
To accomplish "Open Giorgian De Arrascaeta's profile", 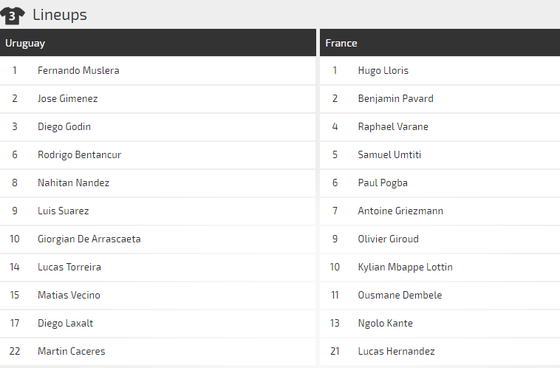I will pyautogui.click(x=89, y=239).
